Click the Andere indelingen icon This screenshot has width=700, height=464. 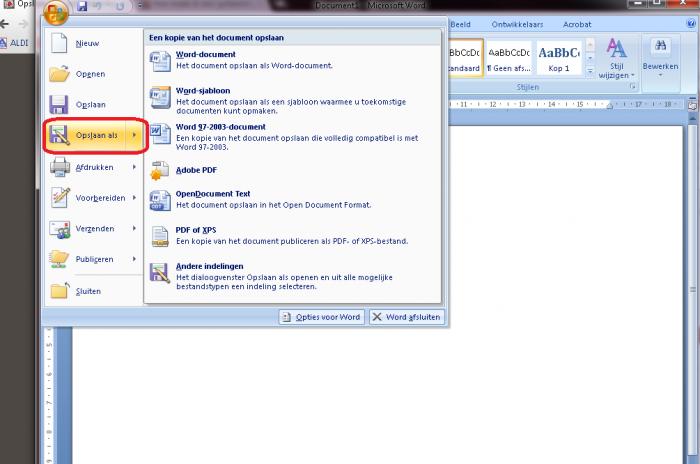click(x=160, y=272)
